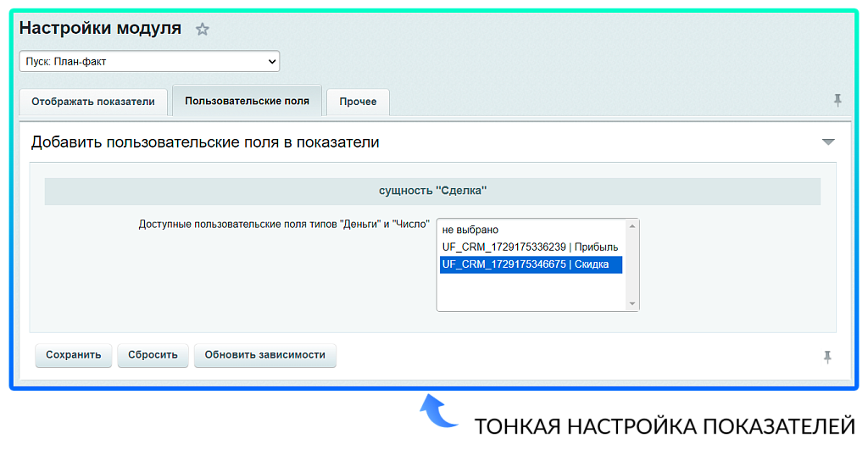Click the "сущность Сделка" group heading
Viewport: 868px width, 450px height.
pos(432,192)
